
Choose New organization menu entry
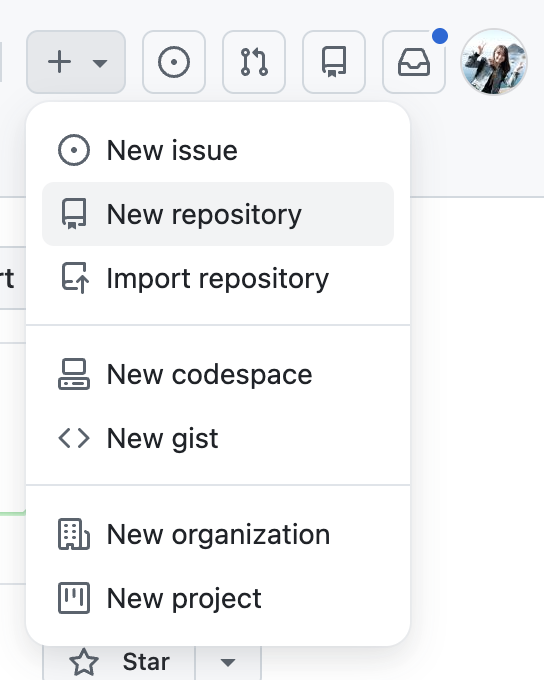coord(218,534)
